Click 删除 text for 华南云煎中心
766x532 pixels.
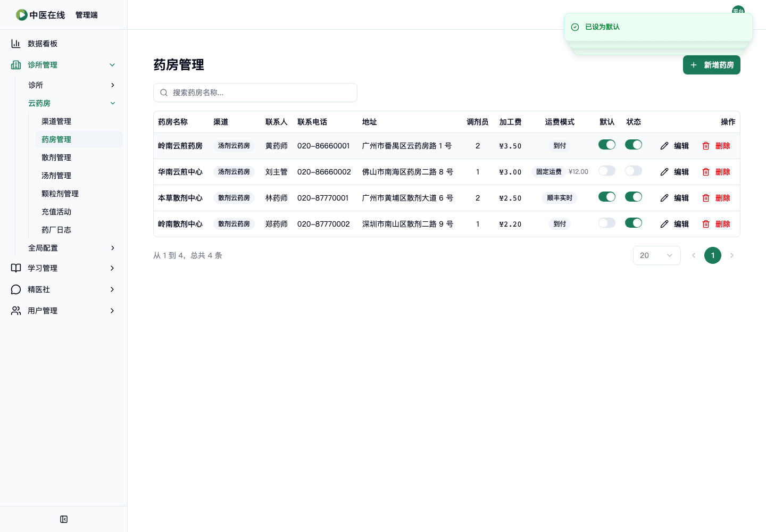723,172
